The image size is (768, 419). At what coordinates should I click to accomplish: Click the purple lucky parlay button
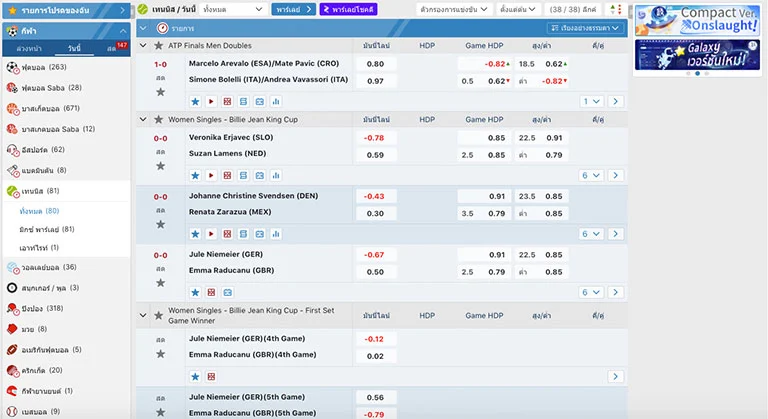click(348, 9)
